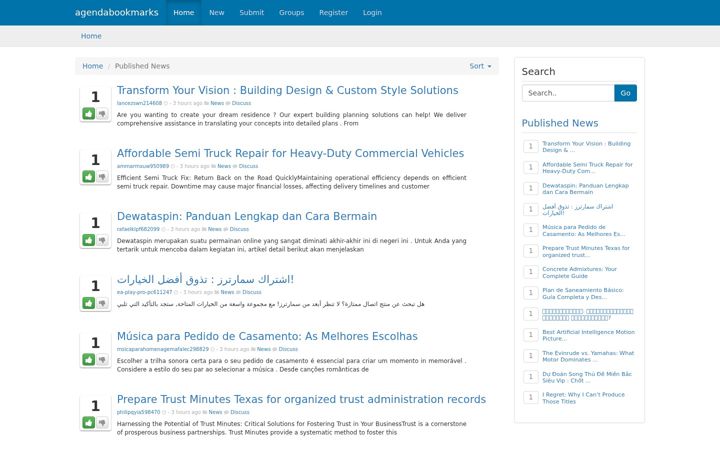Open the Login page
This screenshot has height=450, width=720.
[372, 12]
